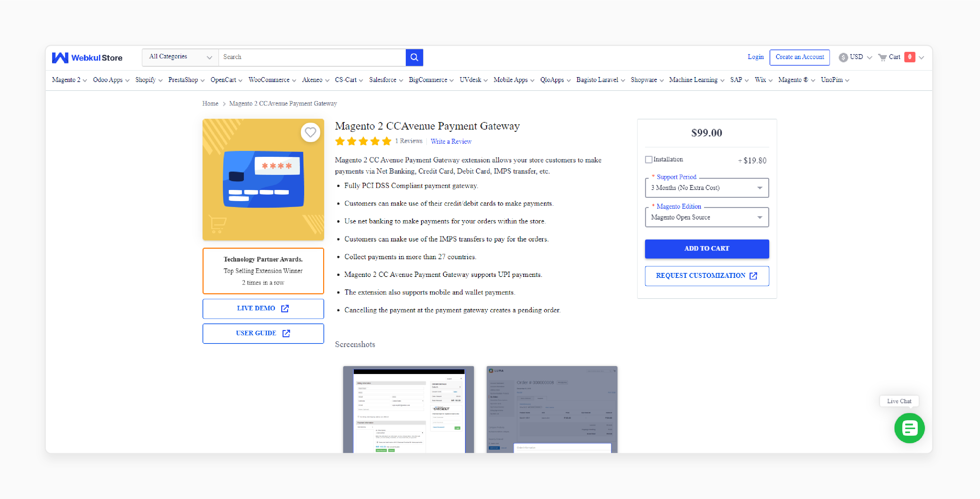Image resolution: width=980 pixels, height=499 pixels.
Task: Click the Technology Partner Awards box
Action: pyautogui.click(x=263, y=271)
